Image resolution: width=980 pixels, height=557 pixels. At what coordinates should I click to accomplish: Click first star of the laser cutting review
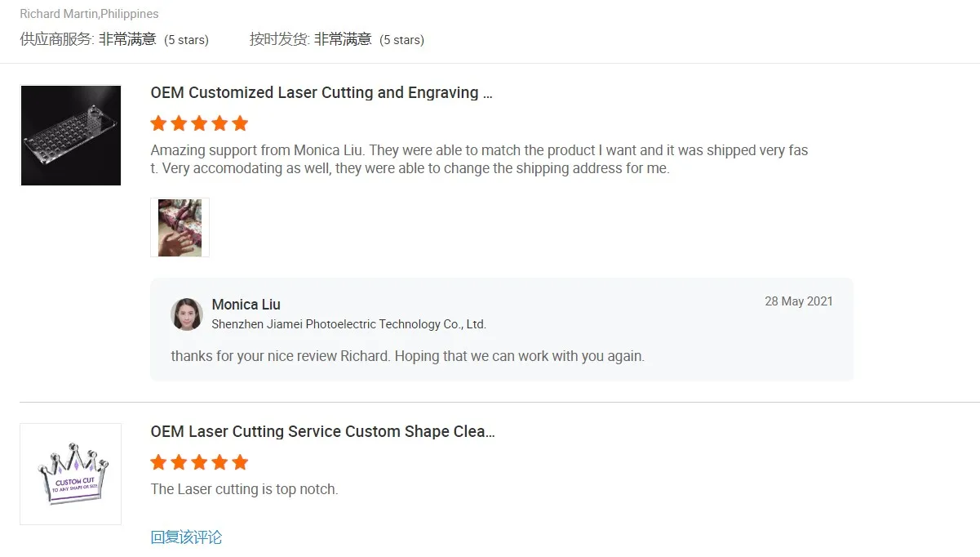pos(158,463)
